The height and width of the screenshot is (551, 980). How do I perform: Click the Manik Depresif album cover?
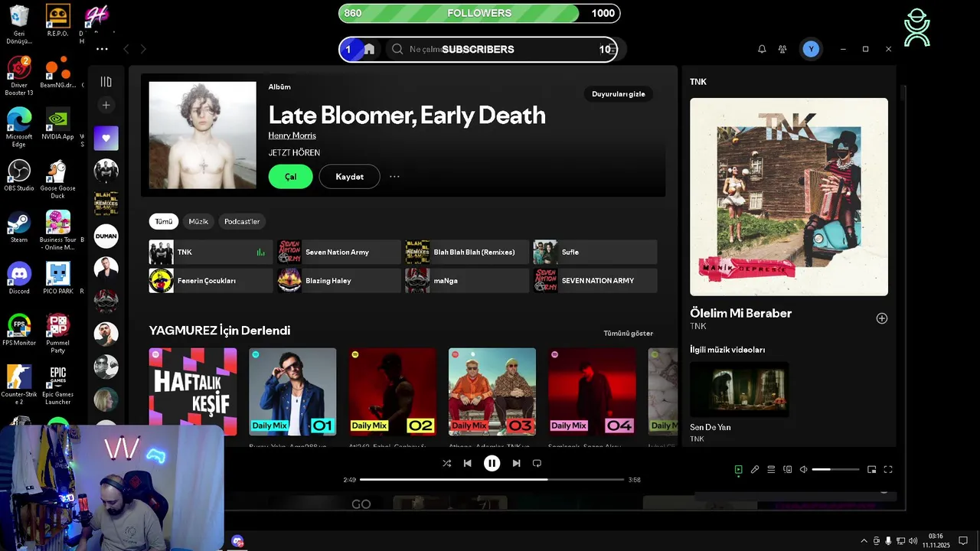click(789, 197)
